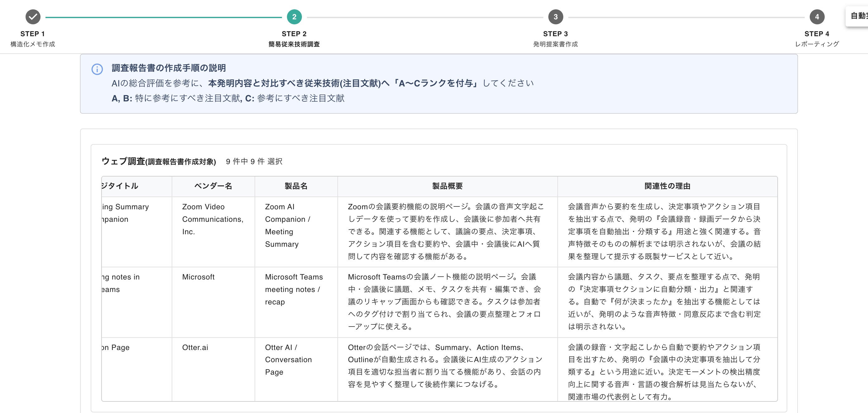Viewport: 868px width, 413px height.
Task: Click the truncated 'ing Summary' title cell
Action: point(136,232)
